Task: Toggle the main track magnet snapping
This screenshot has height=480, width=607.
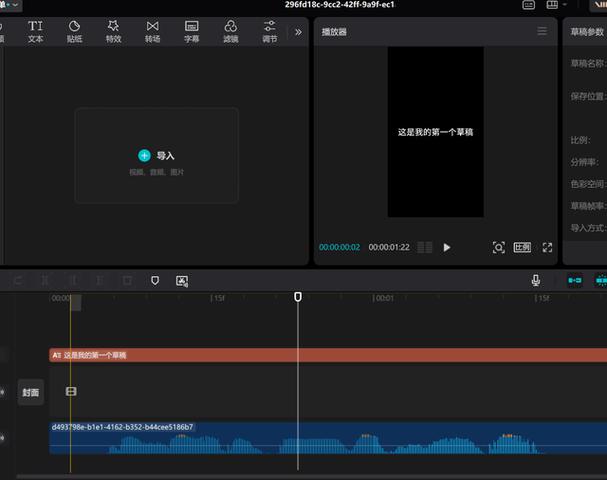Action: coord(575,280)
